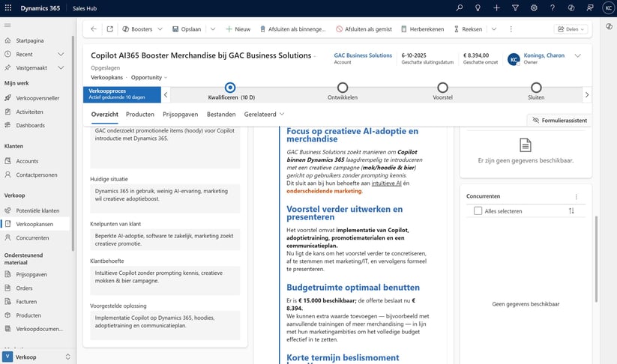Open the settings gear icon
The height and width of the screenshot is (364, 617).
coord(534,7)
